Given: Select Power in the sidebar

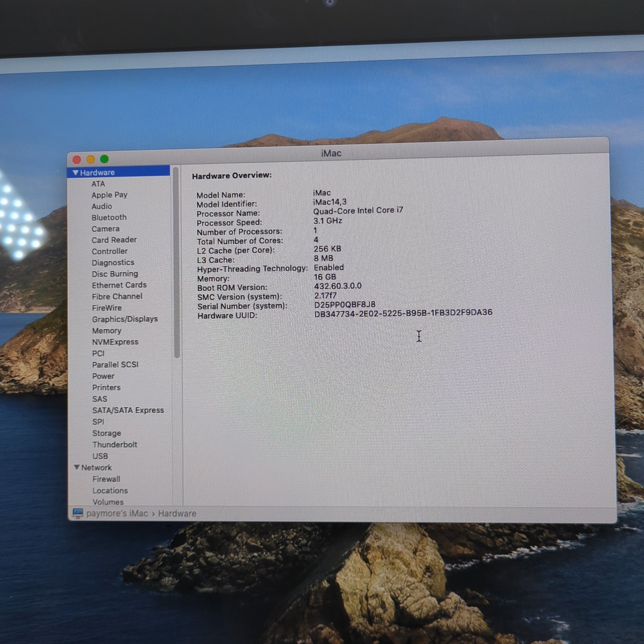Looking at the screenshot, I should (103, 376).
